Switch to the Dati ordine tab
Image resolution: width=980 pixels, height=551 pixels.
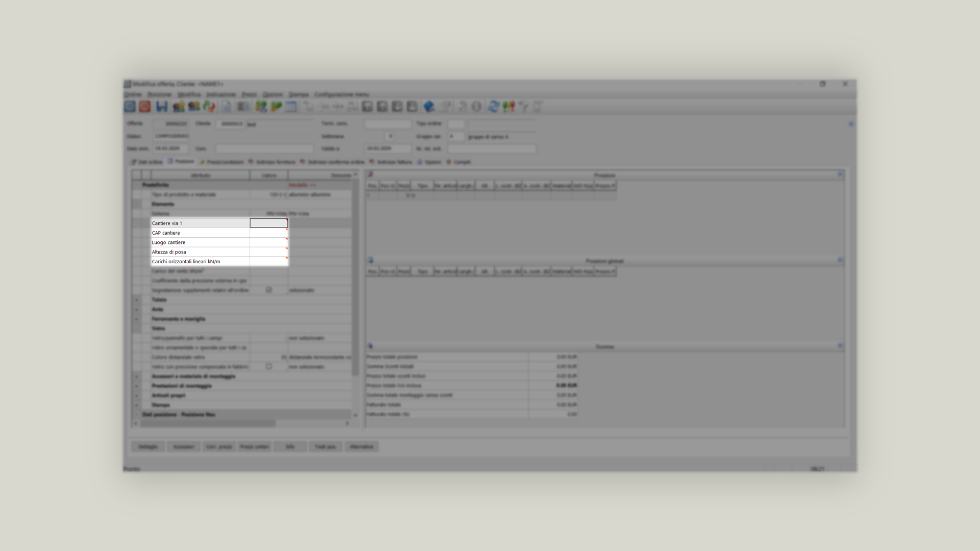coord(146,162)
